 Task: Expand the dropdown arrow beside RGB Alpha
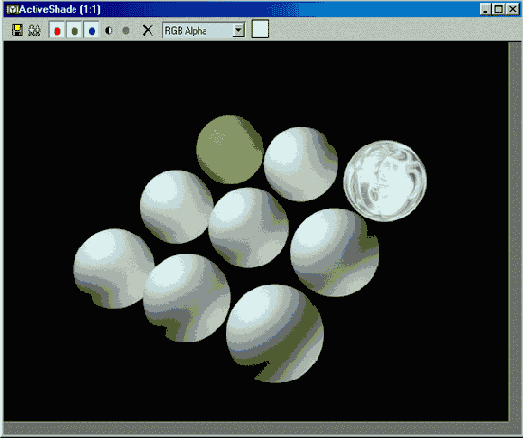coord(238,30)
